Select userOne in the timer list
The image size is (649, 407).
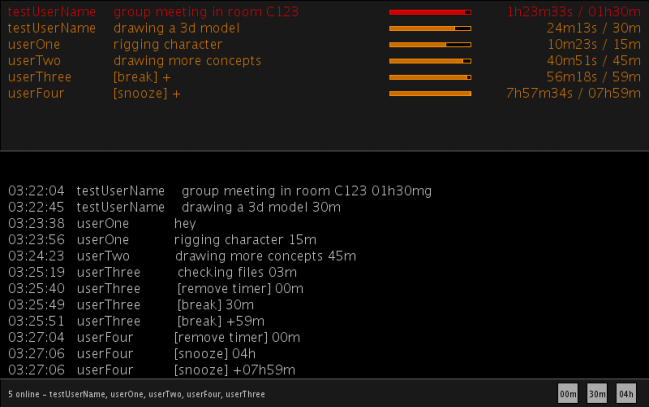pyautogui.click(x=34, y=45)
